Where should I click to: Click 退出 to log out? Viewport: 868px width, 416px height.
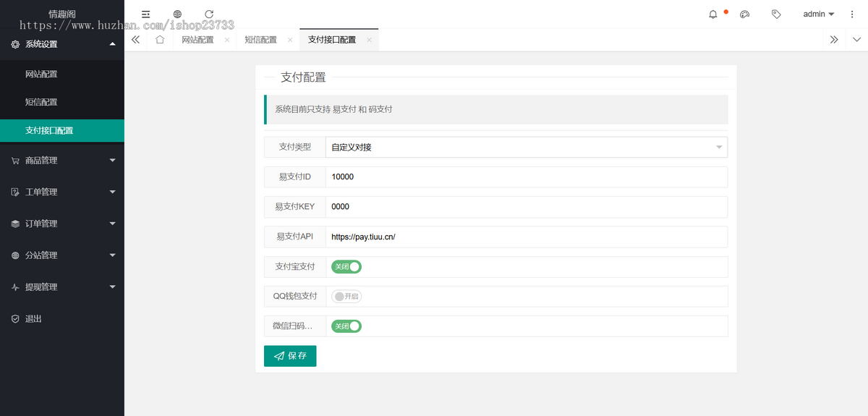[62, 318]
